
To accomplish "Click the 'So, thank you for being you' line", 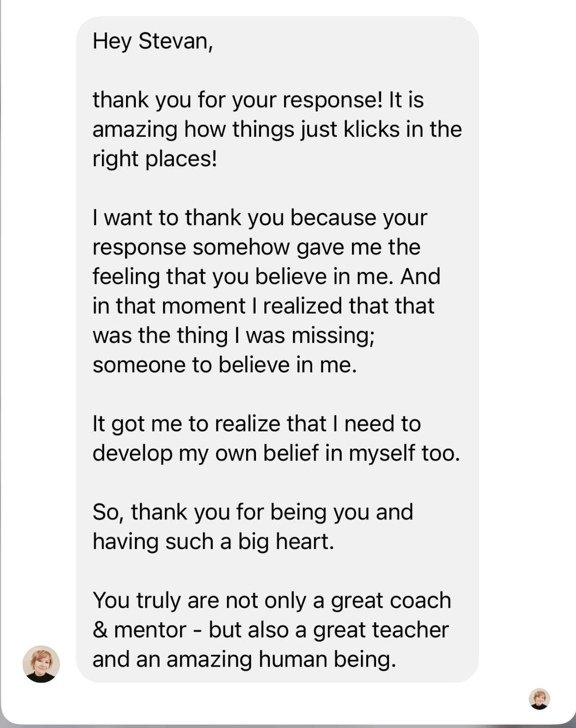I will click(253, 512).
